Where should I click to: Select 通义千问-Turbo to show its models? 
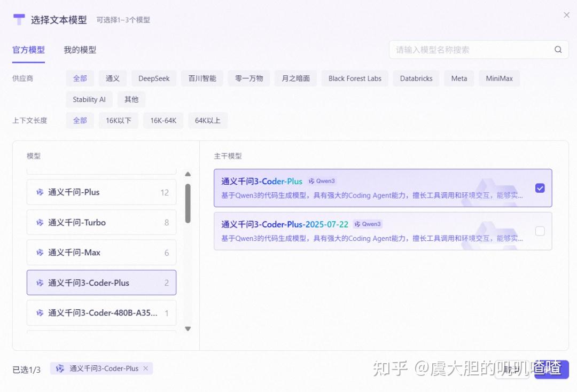pyautogui.click(x=102, y=222)
